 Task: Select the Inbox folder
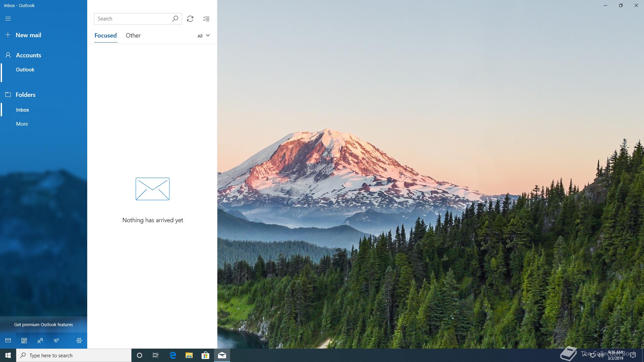(x=22, y=110)
